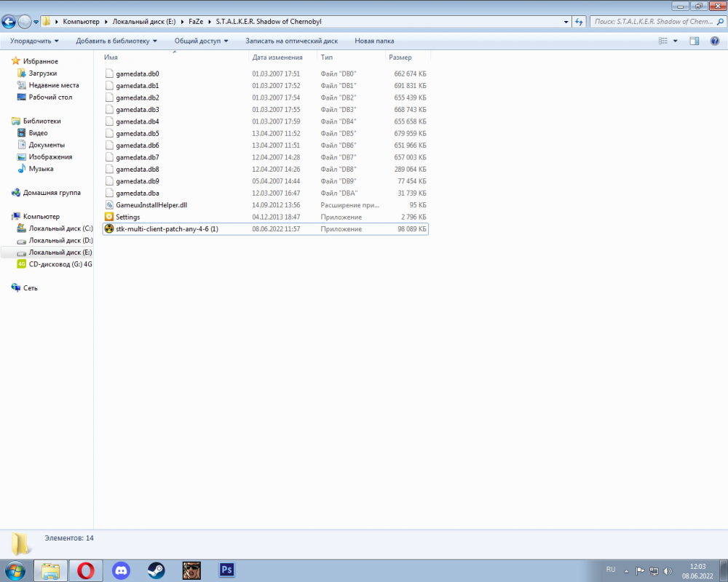Go back with the Explorer back arrow

pos(8,21)
